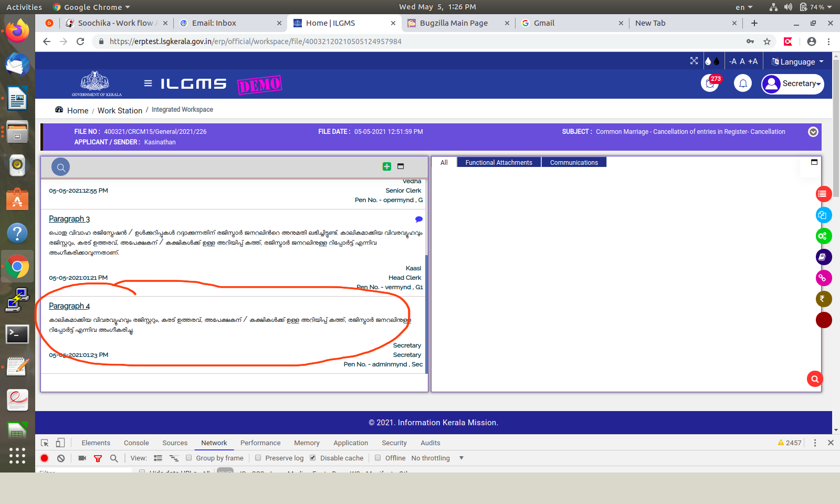The width and height of the screenshot is (840, 504).
Task: Open the Console tab in DevTools
Action: (136, 443)
